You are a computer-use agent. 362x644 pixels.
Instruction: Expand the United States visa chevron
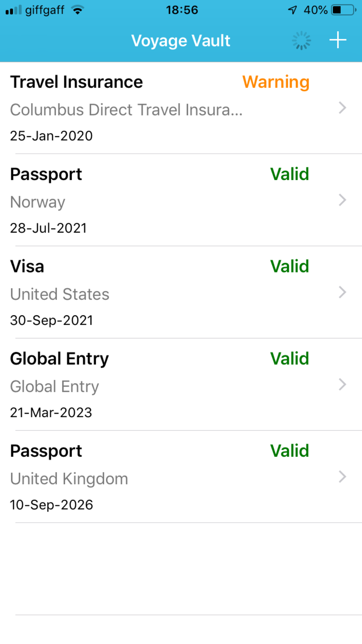[342, 292]
